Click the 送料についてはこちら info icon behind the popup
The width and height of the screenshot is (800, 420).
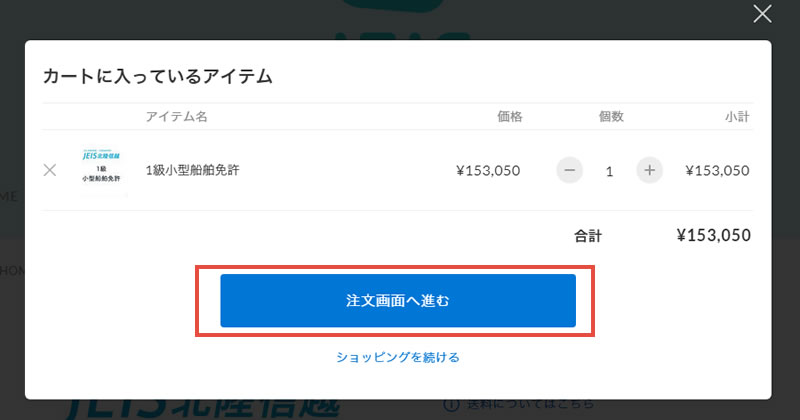[x=451, y=406]
